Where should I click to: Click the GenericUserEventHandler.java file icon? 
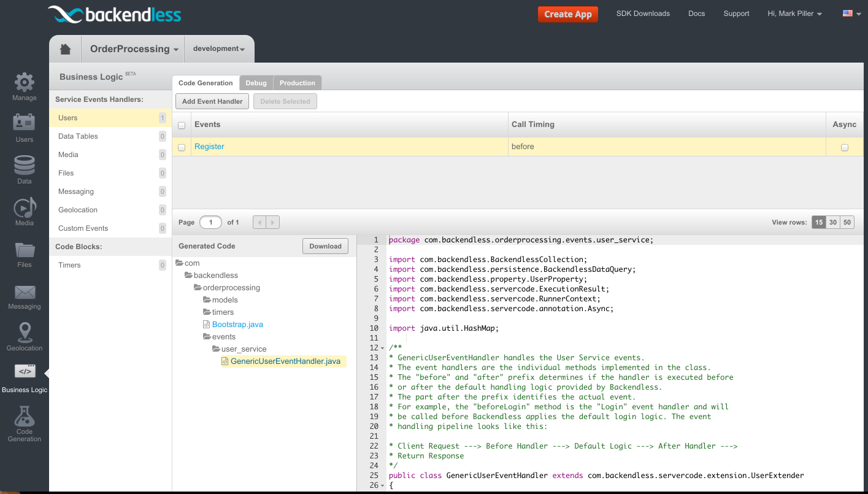pos(225,361)
